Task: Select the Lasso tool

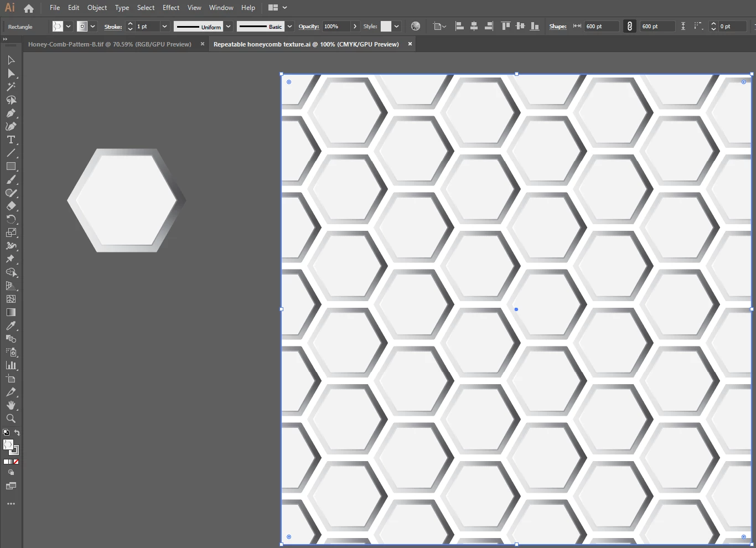Action: point(11,100)
